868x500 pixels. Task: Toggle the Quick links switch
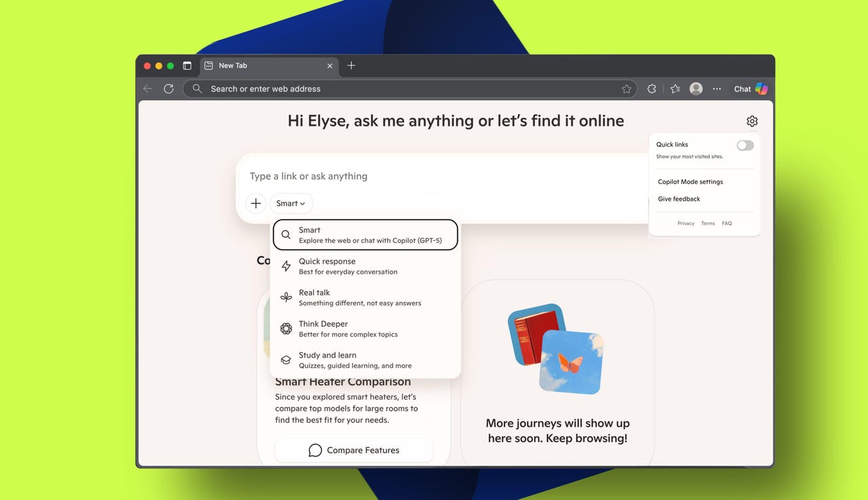[x=745, y=145]
